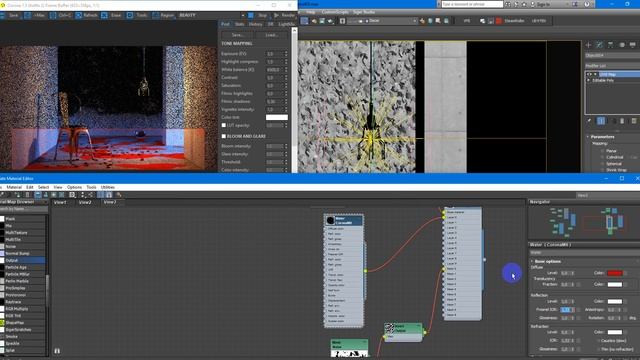
Task: Open Select menu in Slate editor
Action: tap(43, 187)
